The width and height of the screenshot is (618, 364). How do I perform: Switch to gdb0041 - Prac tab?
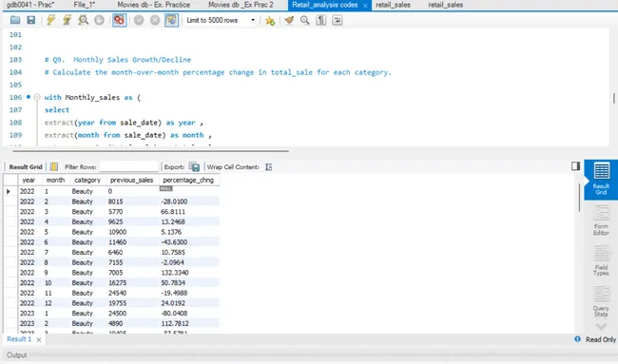tap(30, 5)
